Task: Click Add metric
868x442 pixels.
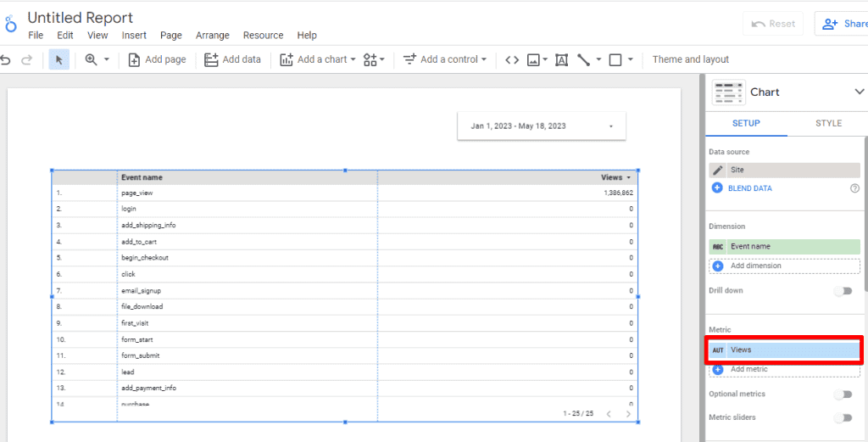Action: 784,369
